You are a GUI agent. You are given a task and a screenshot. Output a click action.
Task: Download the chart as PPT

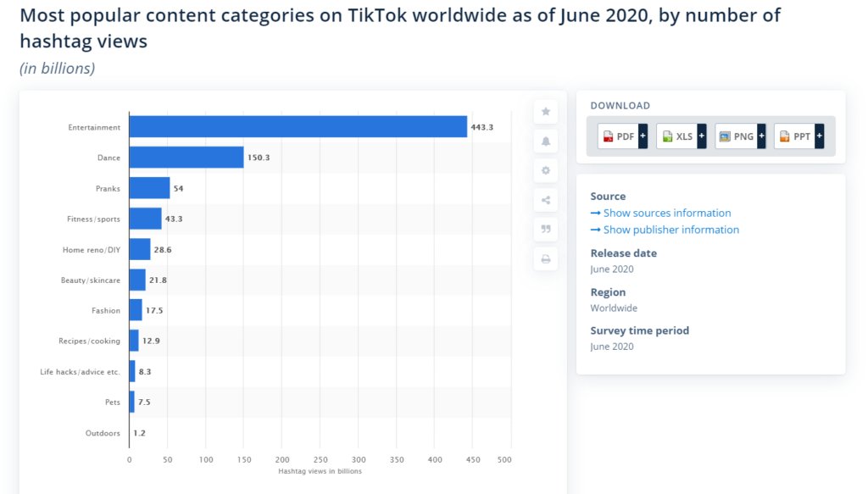coord(794,136)
